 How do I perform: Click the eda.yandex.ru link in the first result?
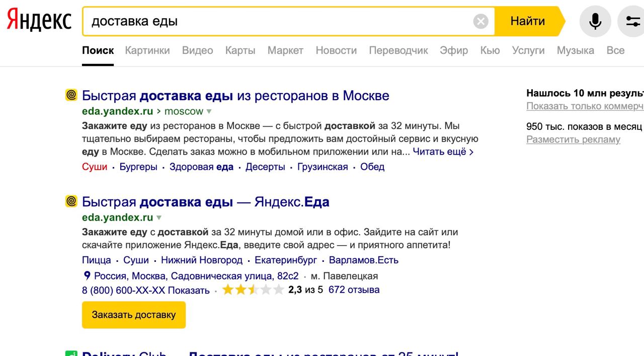117,111
